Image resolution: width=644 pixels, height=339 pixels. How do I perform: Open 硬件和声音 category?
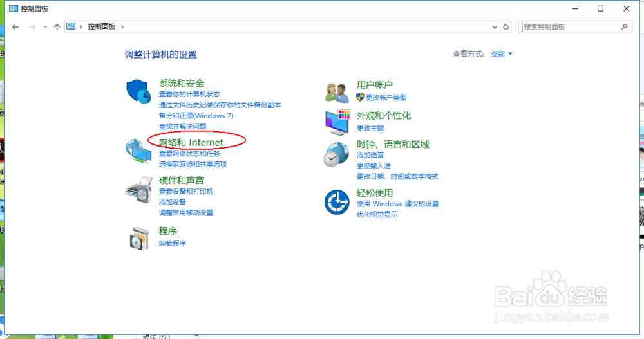click(182, 180)
